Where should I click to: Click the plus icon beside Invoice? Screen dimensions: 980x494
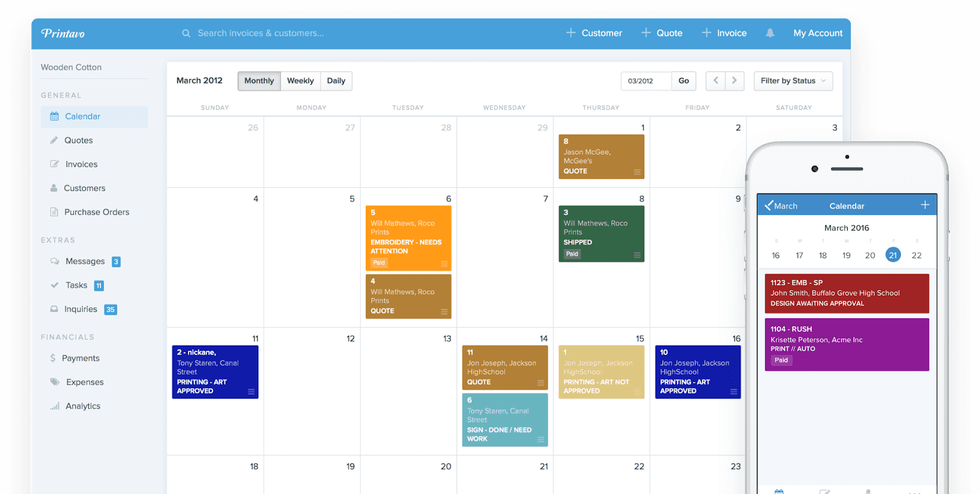point(706,32)
